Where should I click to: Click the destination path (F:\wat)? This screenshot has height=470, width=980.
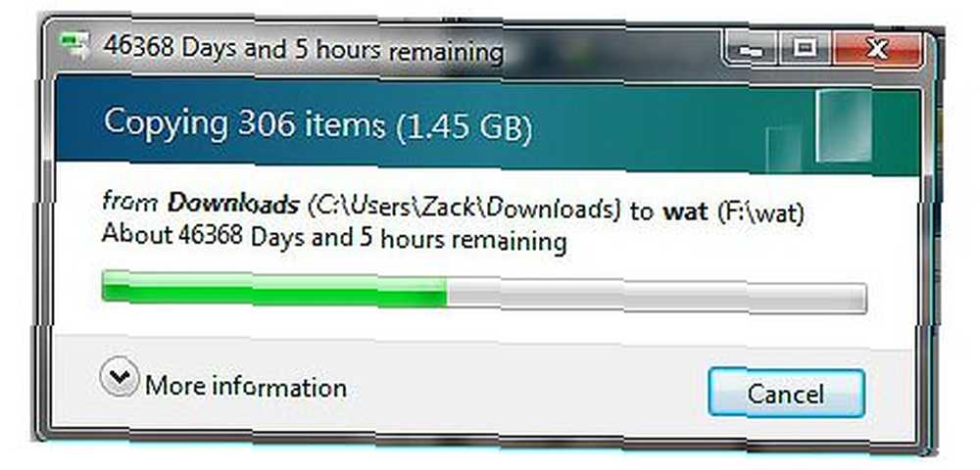(760, 212)
